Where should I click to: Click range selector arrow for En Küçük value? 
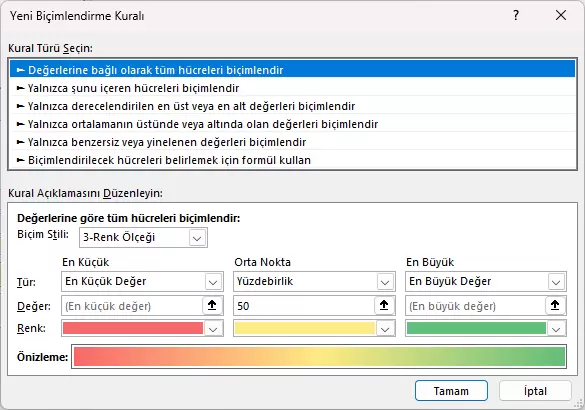[212, 306]
